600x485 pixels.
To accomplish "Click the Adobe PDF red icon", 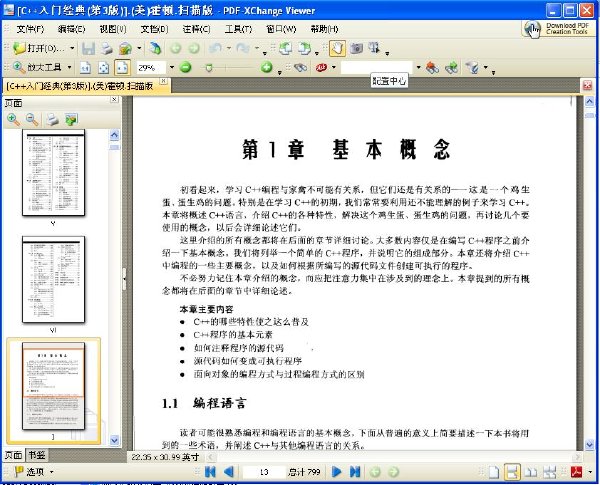I will tap(576, 472).
